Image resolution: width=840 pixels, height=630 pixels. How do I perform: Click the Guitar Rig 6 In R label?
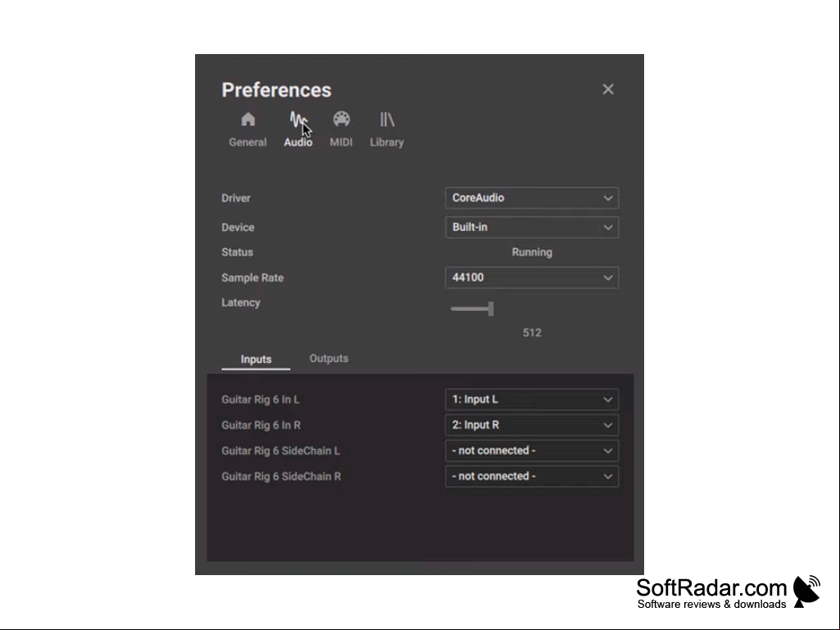point(261,425)
